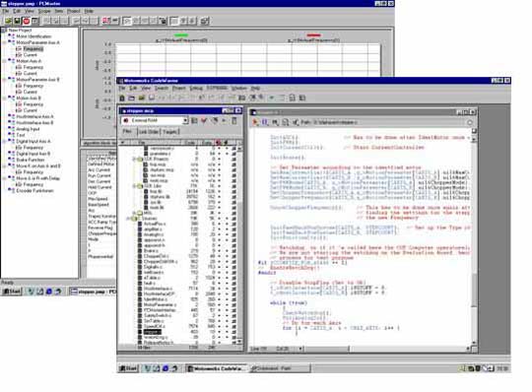Click the blue Internet Explorer quick-launch icon in front taskbar
The image size is (532, 392).
(166, 368)
